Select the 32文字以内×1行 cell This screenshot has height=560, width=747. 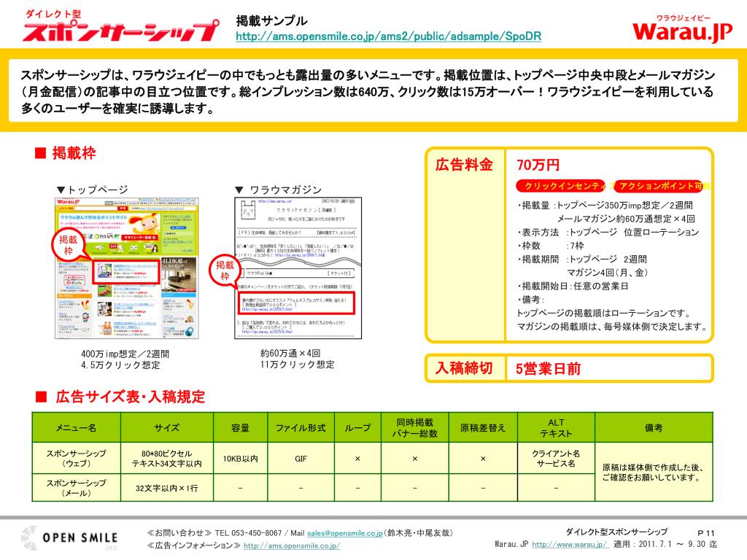point(167,488)
